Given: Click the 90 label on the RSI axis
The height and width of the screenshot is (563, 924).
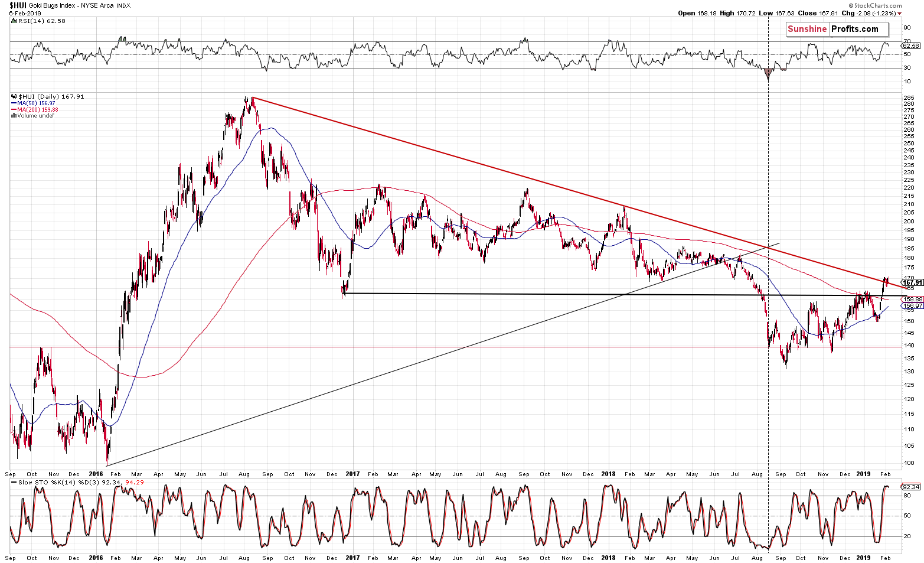Looking at the screenshot, I should pos(907,27).
